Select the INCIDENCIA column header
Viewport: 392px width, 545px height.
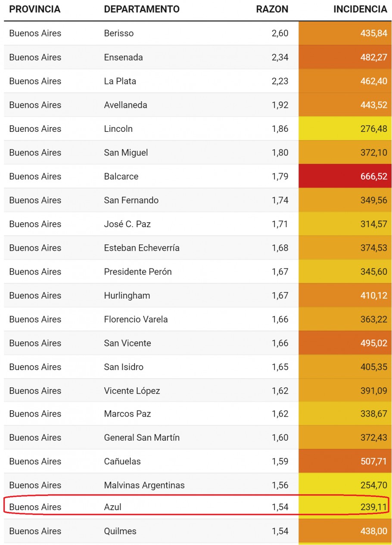click(360, 9)
